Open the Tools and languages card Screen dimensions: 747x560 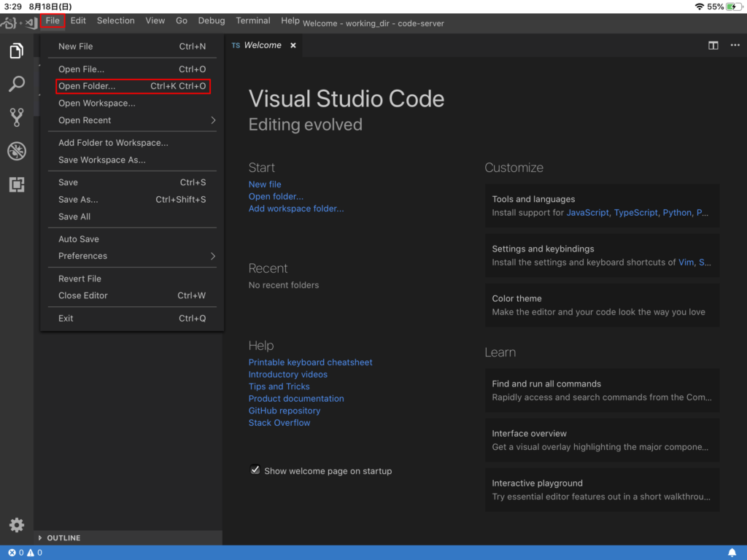pos(602,206)
